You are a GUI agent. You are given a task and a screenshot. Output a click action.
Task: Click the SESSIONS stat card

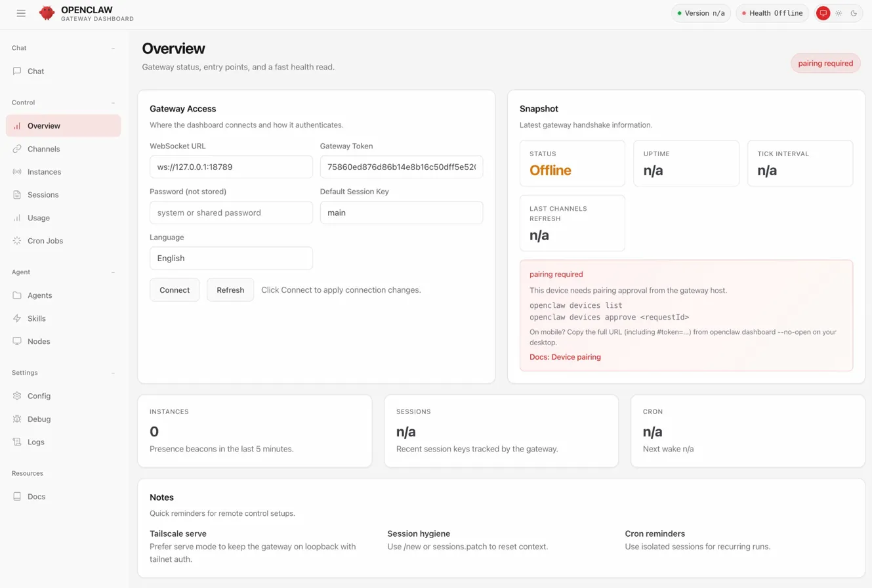pos(501,431)
